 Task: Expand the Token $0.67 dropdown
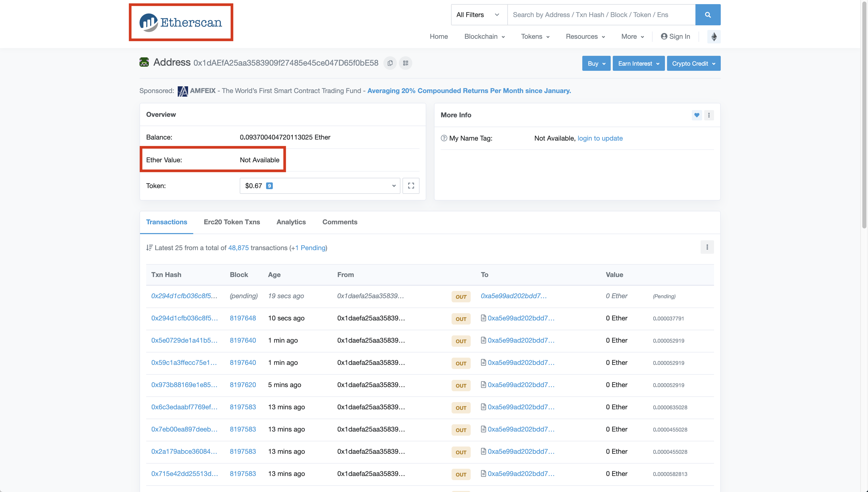click(x=320, y=186)
